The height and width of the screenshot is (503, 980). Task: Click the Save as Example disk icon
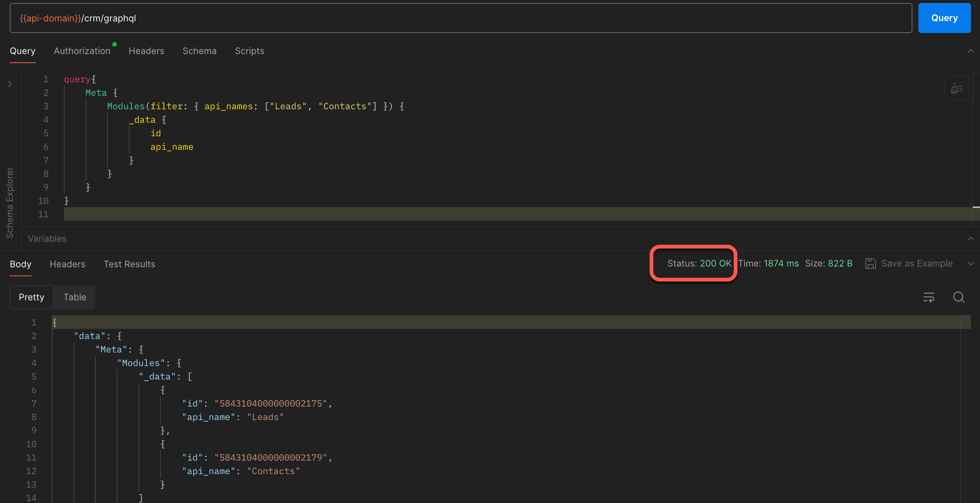click(870, 264)
